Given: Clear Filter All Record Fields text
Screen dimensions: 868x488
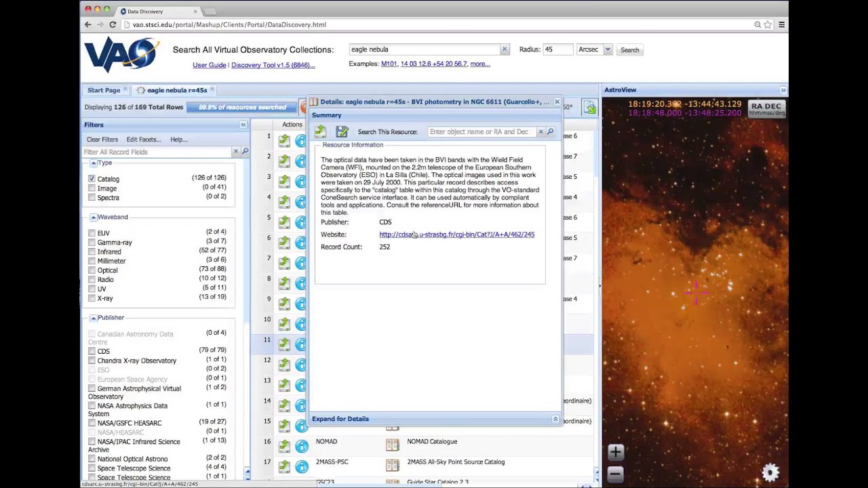Looking at the screenshot, I should (x=236, y=152).
